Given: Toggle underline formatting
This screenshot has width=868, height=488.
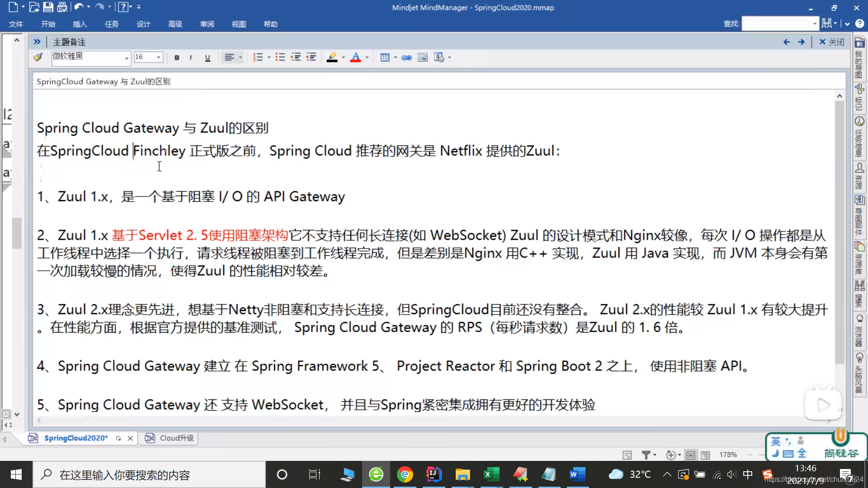Looking at the screenshot, I should click(x=208, y=58).
